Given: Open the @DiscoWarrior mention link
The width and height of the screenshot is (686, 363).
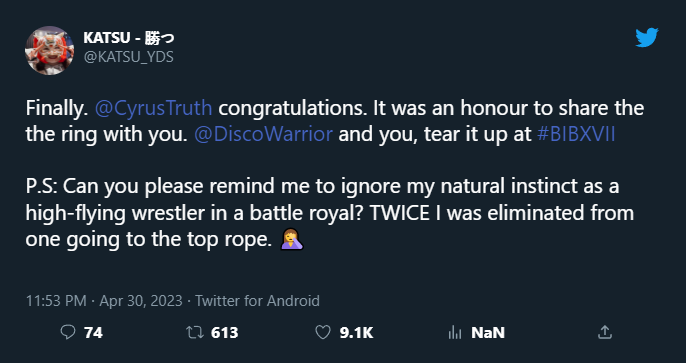Looking at the screenshot, I should tap(263, 135).
